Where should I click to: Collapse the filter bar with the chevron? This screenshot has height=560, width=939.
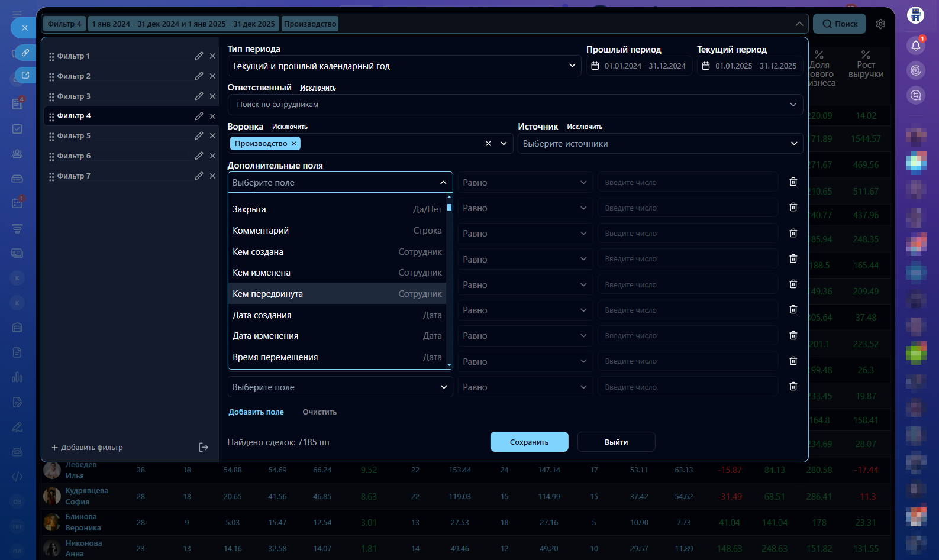coord(799,24)
